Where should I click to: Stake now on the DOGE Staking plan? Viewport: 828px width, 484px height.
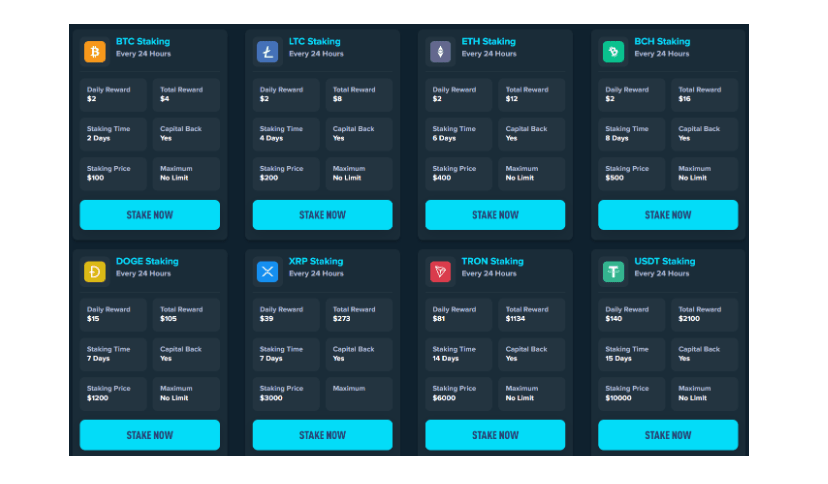(x=150, y=435)
